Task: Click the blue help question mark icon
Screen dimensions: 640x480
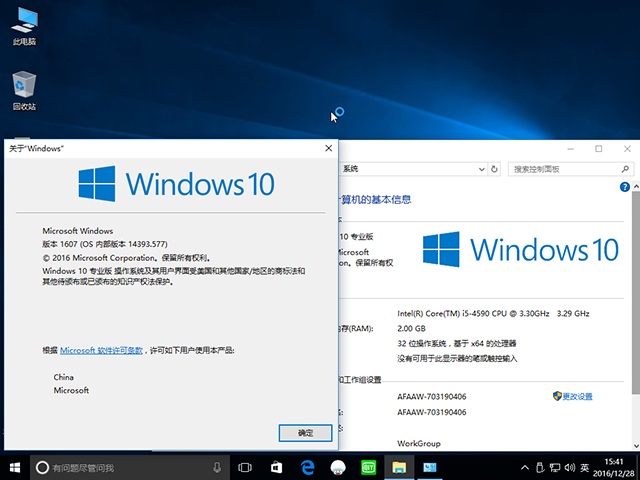Action: [x=625, y=186]
